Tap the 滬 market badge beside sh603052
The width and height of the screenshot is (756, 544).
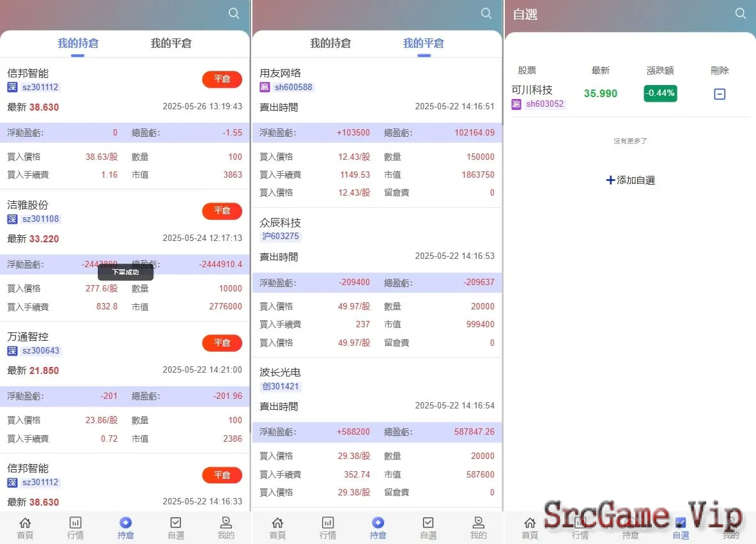pos(516,104)
